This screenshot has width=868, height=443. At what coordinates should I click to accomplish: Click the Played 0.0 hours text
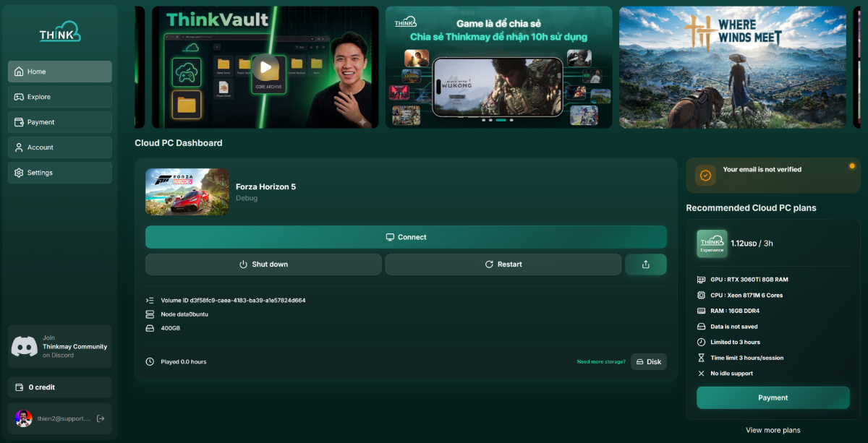click(x=184, y=361)
